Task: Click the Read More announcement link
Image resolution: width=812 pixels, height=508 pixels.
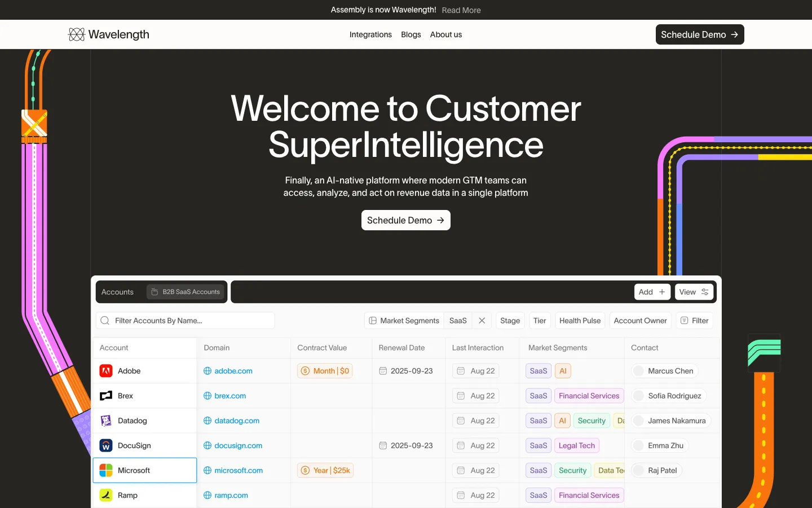Action: [461, 10]
